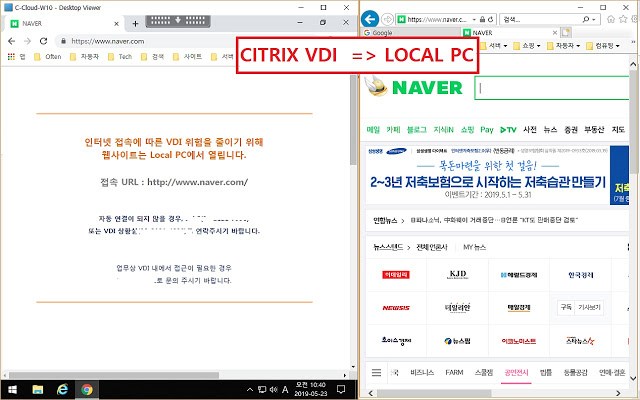
Task: Click the KJD press logo
Action: click(x=458, y=275)
